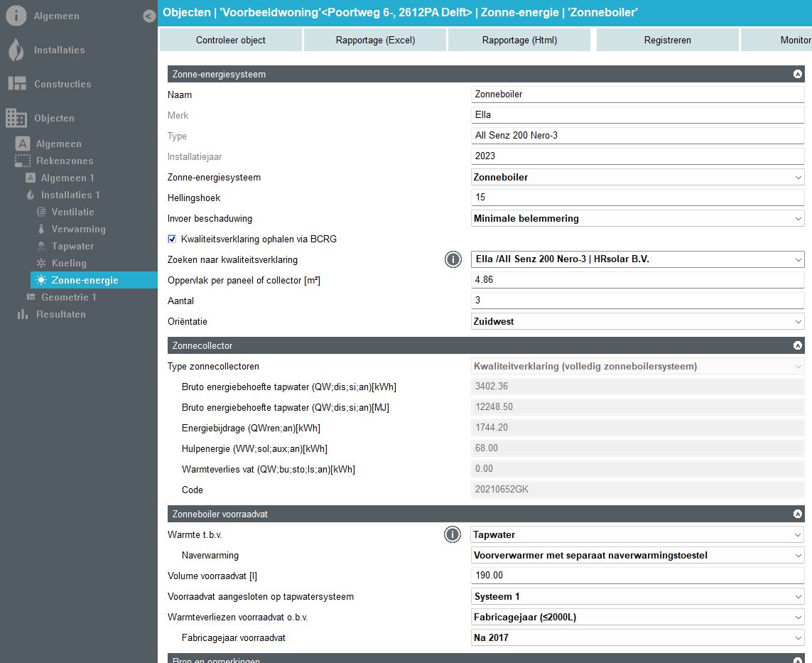Collapse the sidebar with the arrow button
Screen dimensions: 812x663
click(x=149, y=16)
